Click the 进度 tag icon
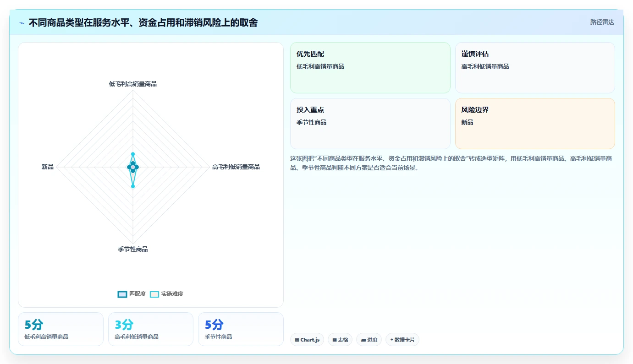Viewport: 633px width, 364px height. (x=363, y=340)
